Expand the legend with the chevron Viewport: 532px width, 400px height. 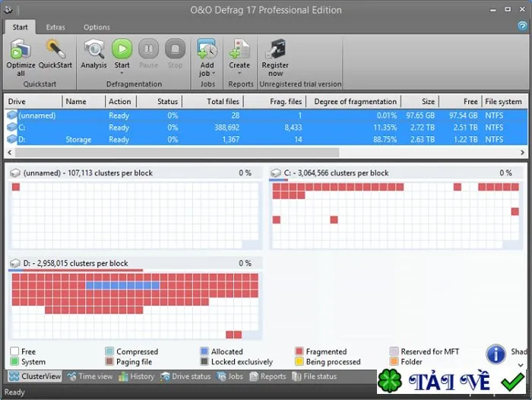click(x=521, y=365)
